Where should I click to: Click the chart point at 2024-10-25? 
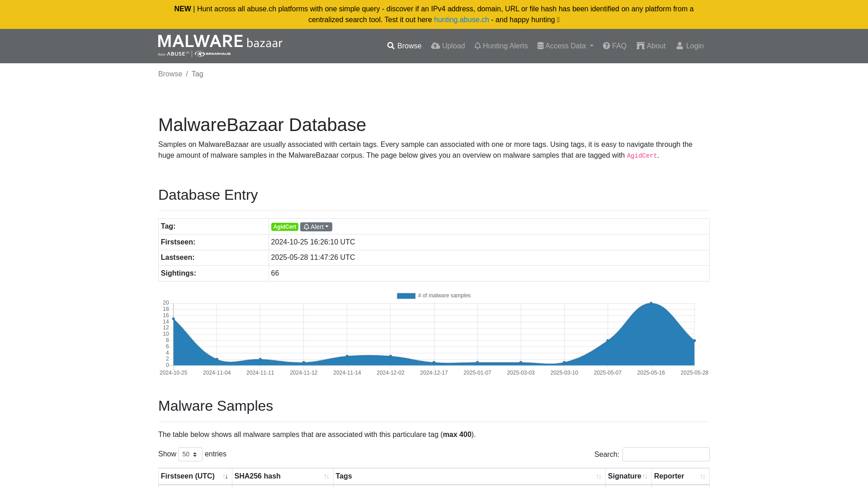174,319
